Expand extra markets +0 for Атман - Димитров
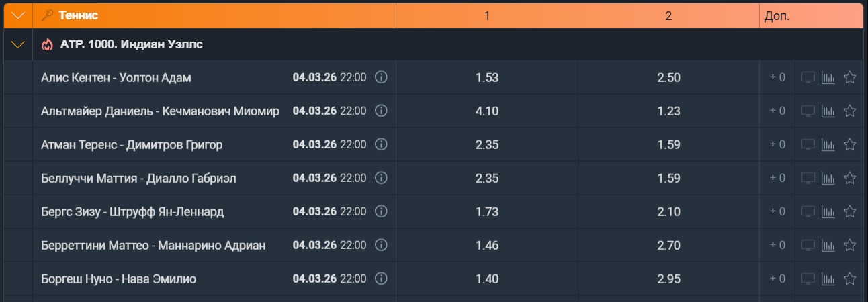 point(777,144)
